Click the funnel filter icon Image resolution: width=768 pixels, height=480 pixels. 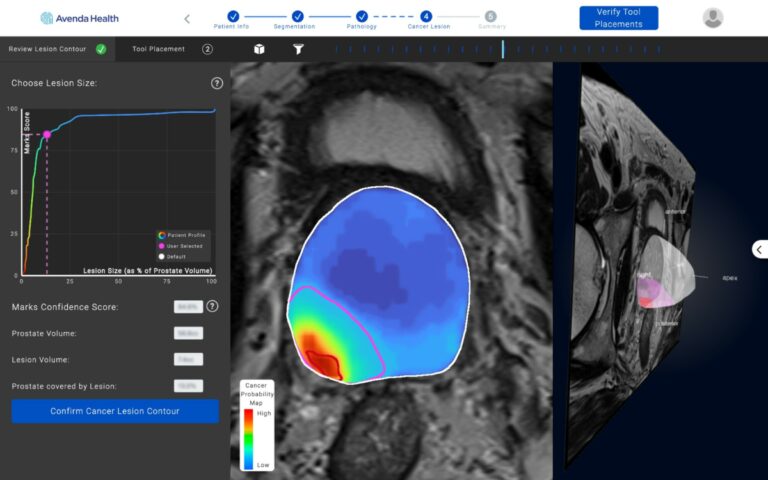tap(298, 49)
